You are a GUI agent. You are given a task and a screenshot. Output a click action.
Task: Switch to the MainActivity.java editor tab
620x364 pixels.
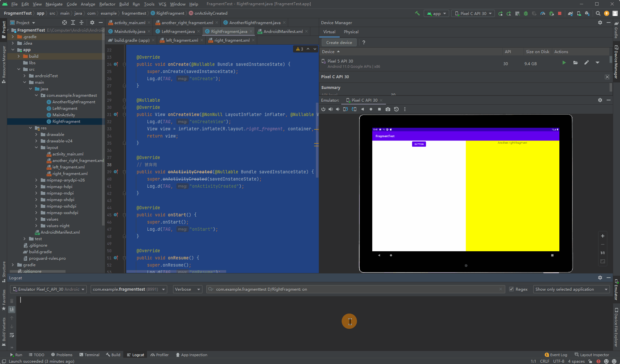129,31
